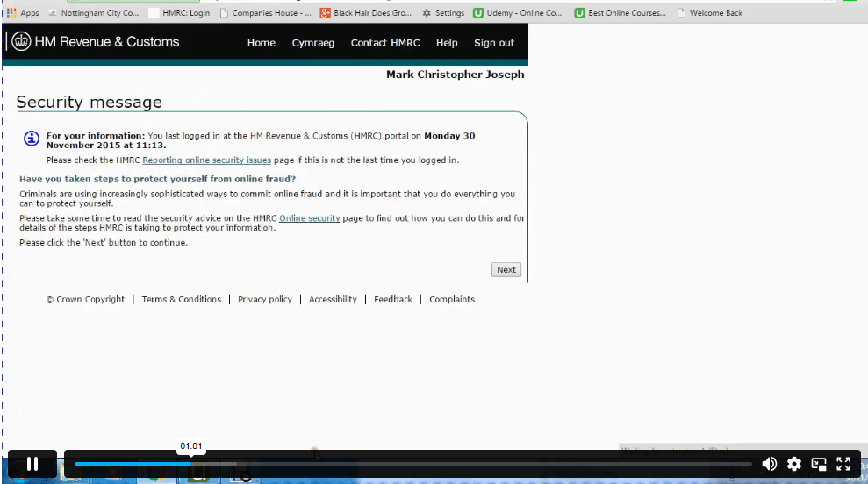
Task: Toggle picture-in-picture mode icon
Action: (819, 464)
